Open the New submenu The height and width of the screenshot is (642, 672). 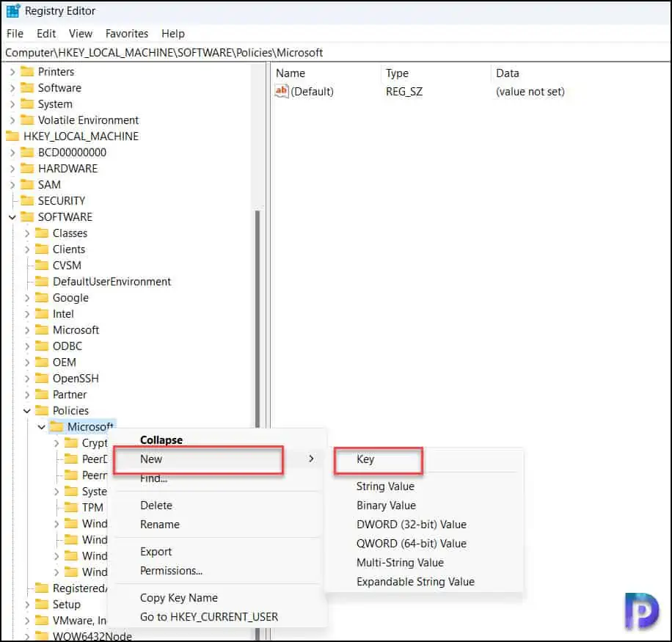(x=216, y=459)
